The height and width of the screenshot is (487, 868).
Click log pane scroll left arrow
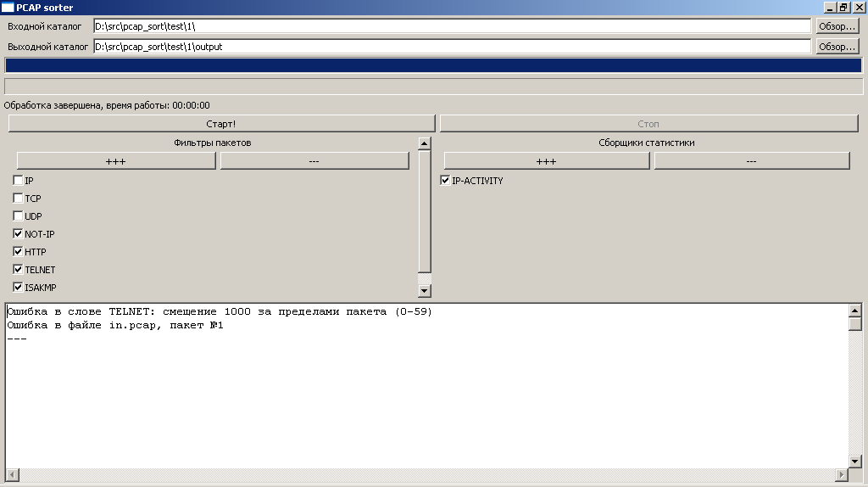12,474
